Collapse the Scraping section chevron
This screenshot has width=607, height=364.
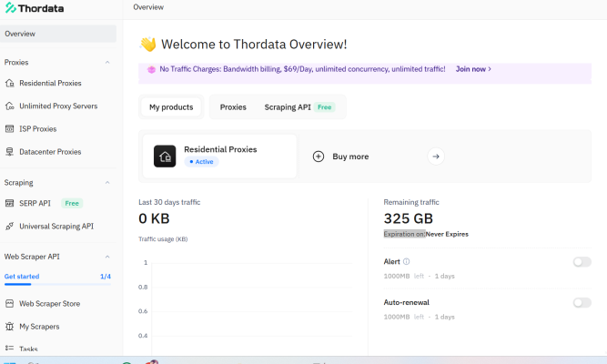[107, 183]
